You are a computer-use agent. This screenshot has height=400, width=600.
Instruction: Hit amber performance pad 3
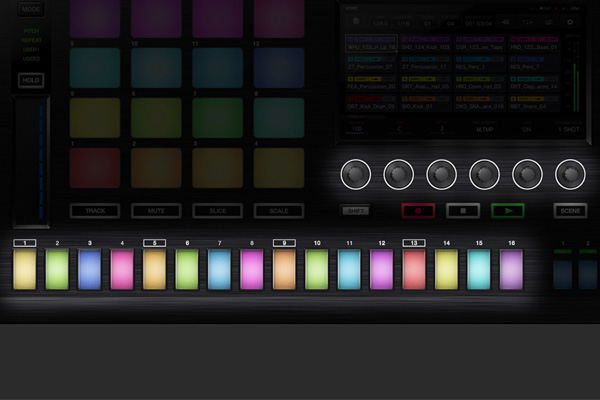click(217, 168)
